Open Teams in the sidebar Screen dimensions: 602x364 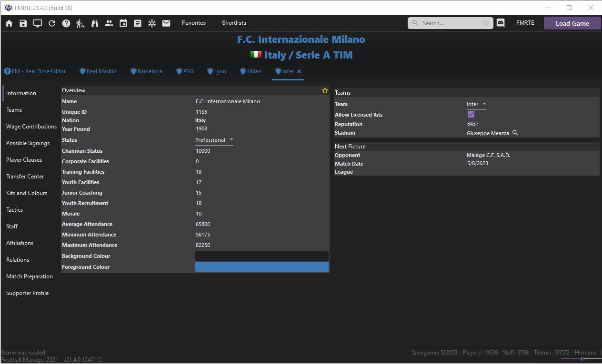click(x=14, y=110)
